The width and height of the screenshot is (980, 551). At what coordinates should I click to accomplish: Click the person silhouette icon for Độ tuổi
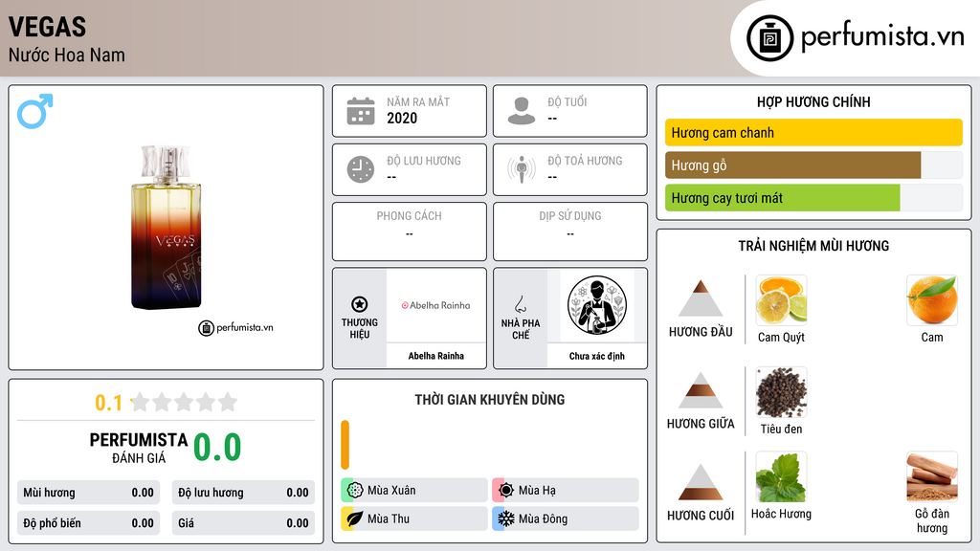(522, 111)
